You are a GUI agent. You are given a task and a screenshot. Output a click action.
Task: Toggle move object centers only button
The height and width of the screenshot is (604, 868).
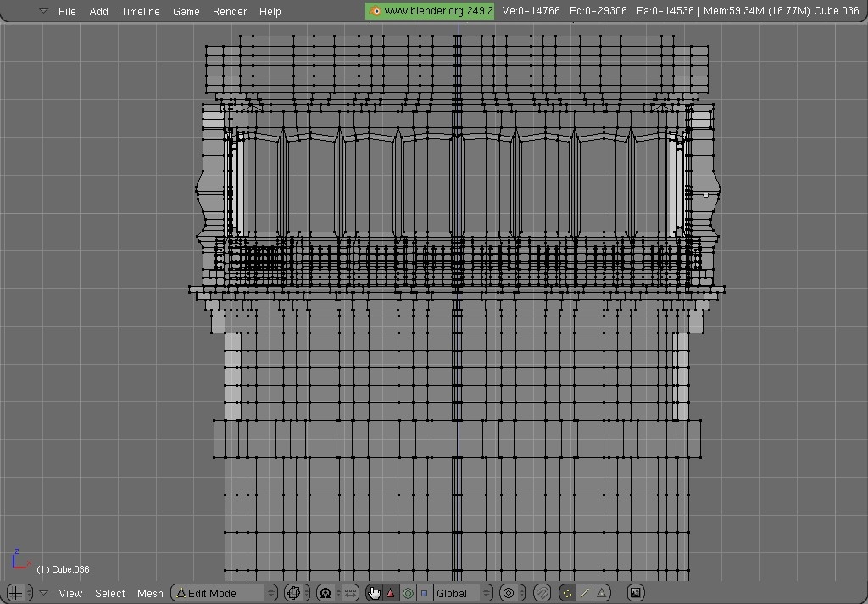pyautogui.click(x=350, y=593)
